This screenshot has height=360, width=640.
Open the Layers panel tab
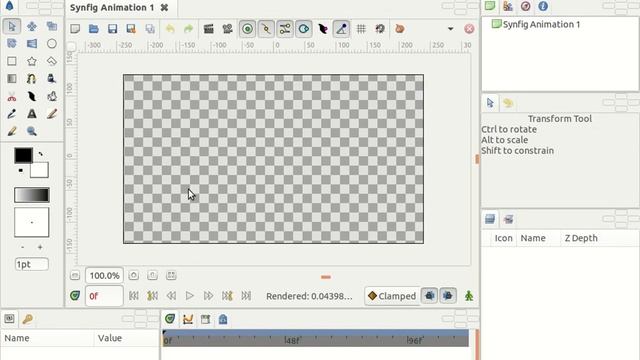490,219
